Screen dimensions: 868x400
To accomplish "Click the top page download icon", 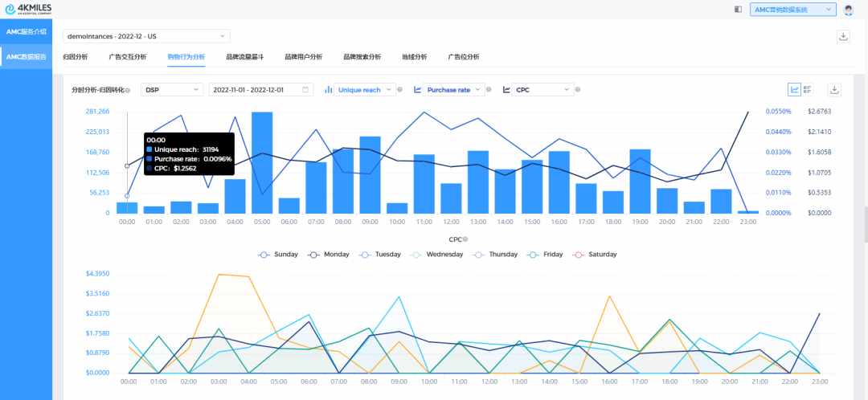I will (843, 36).
